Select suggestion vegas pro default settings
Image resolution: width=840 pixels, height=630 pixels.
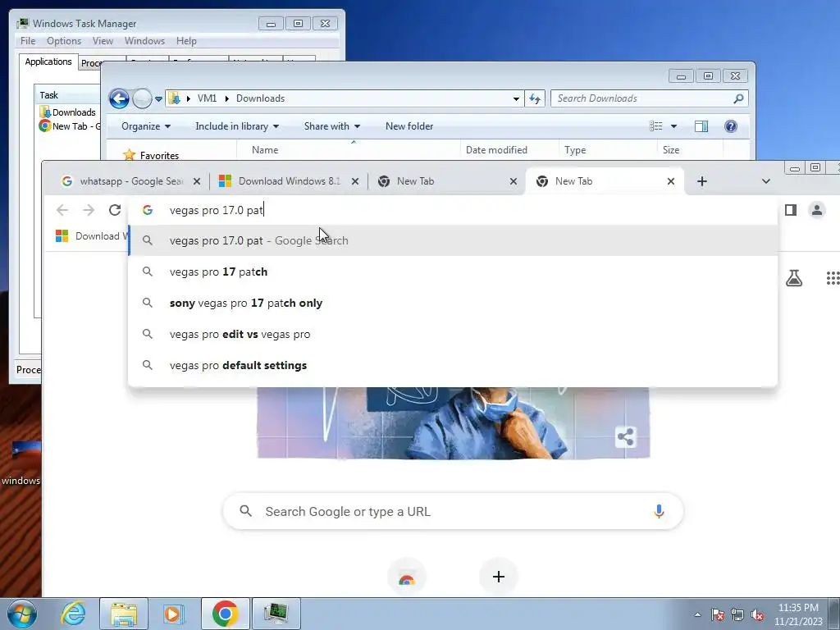click(x=453, y=365)
